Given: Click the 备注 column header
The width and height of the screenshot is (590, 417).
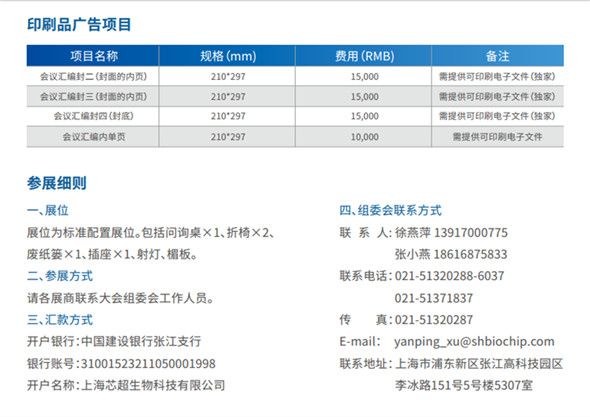Looking at the screenshot, I should [497, 56].
